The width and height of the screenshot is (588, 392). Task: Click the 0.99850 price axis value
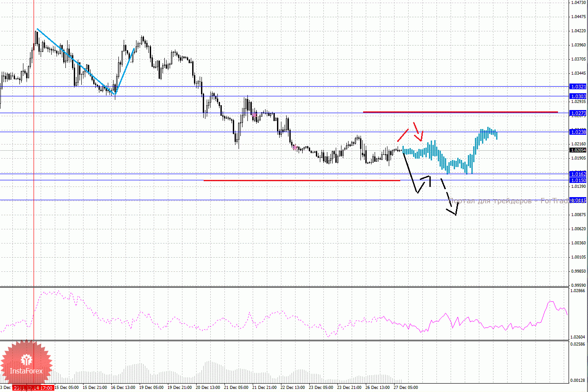[x=578, y=271]
